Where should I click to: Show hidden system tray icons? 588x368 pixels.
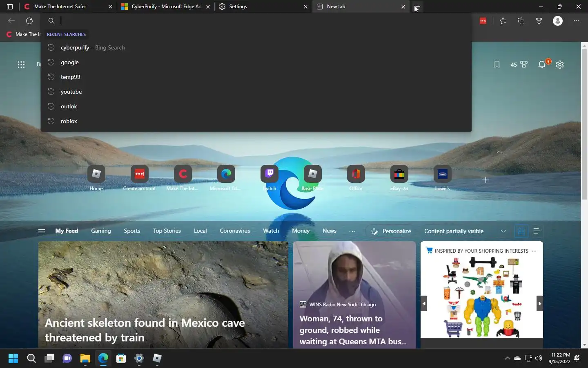coord(508,358)
